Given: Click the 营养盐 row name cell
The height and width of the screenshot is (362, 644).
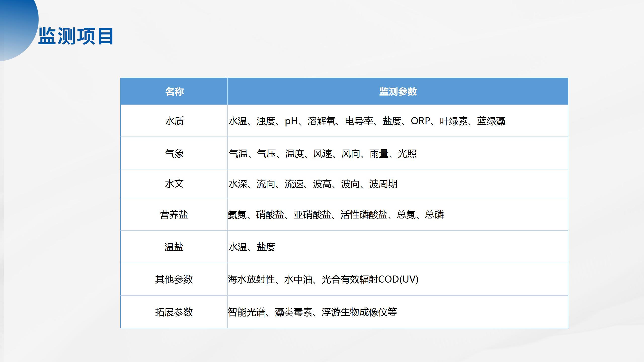Looking at the screenshot, I should [x=174, y=215].
